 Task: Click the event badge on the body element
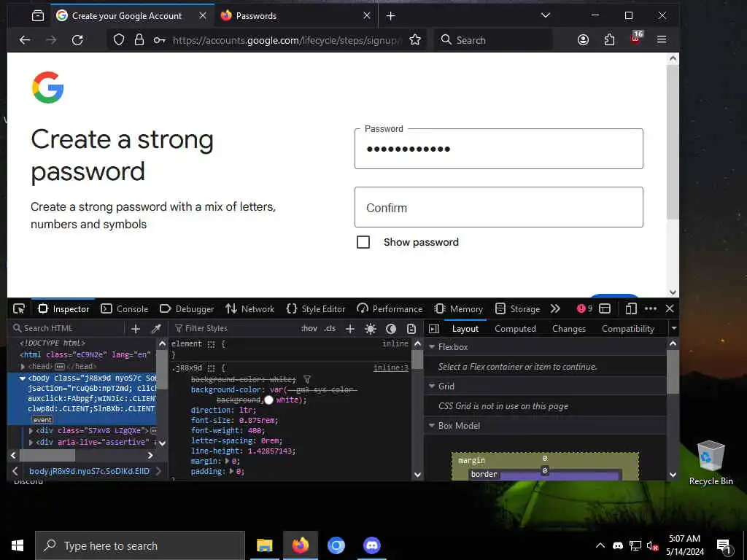[42, 420]
